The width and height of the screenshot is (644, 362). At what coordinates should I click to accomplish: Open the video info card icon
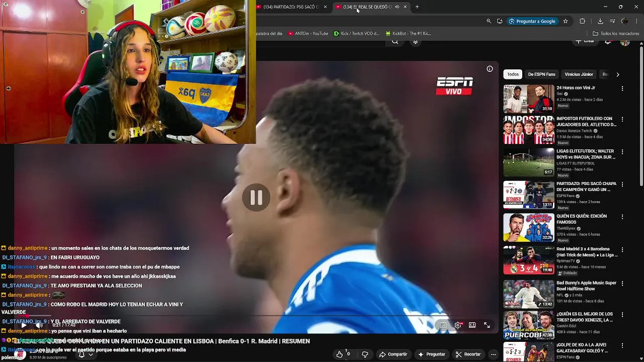(490, 69)
